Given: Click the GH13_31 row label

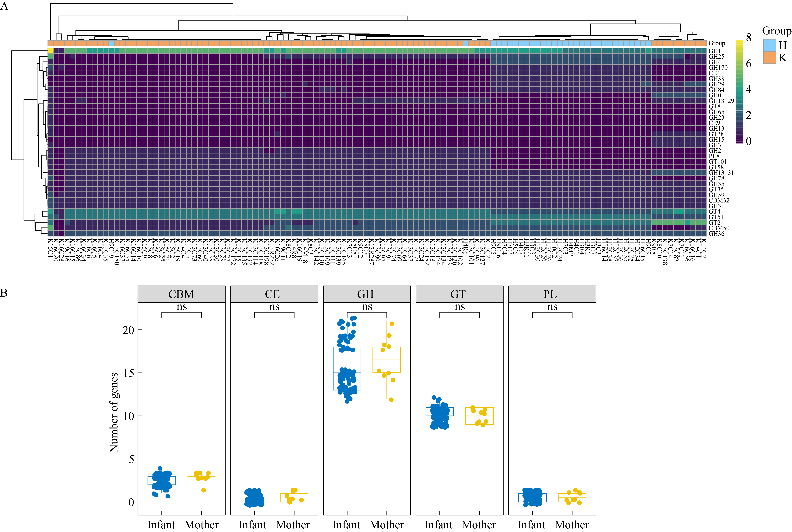Looking at the screenshot, I should click(721, 173).
